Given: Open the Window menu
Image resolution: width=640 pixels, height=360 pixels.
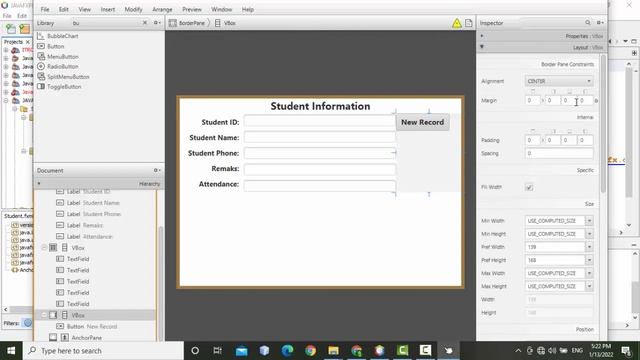Looking at the screenshot, I should pyautogui.click(x=221, y=9).
